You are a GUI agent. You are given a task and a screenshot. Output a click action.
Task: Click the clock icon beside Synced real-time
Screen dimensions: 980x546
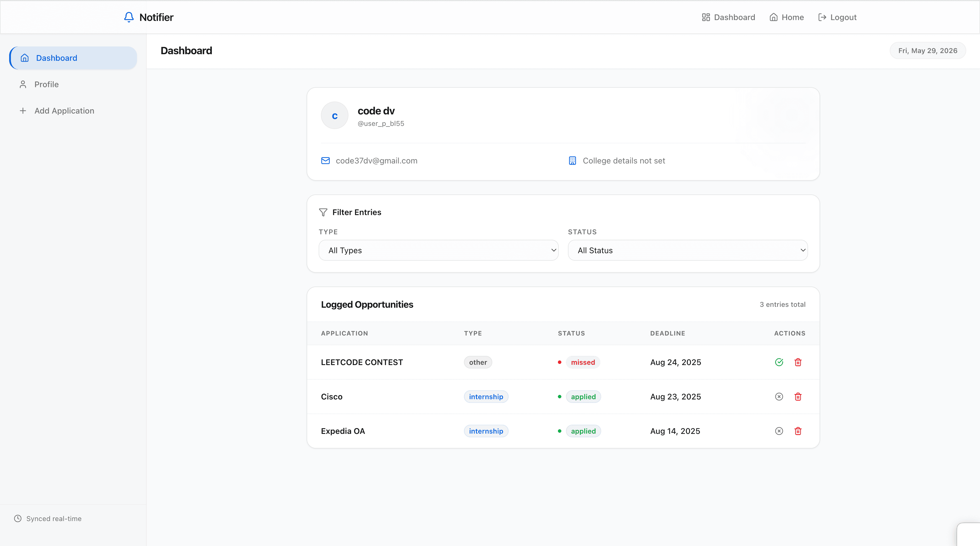[x=18, y=518]
